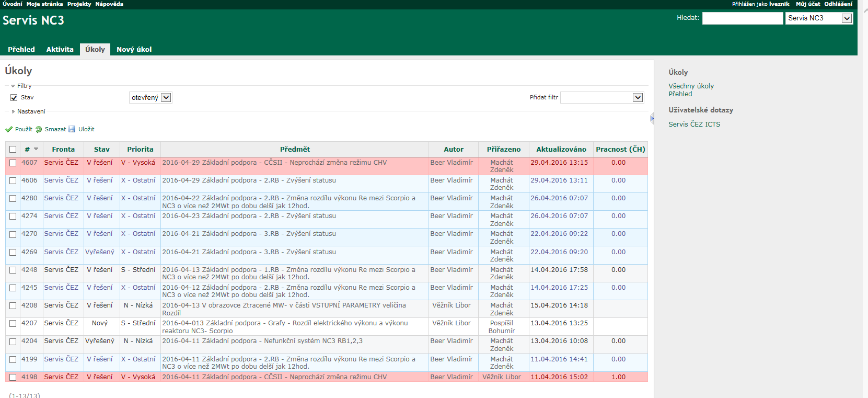The height and width of the screenshot is (398, 868).
Task: Select the Úkoly tab
Action: tap(95, 49)
